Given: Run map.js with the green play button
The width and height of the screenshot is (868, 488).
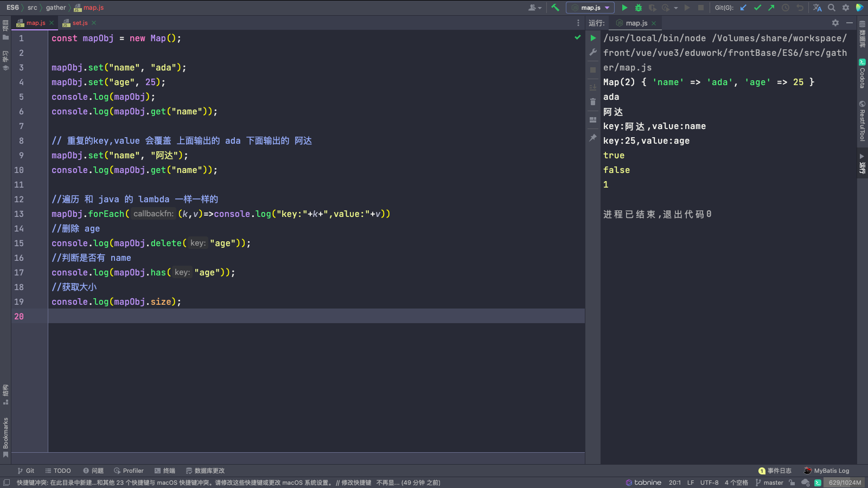Looking at the screenshot, I should [624, 8].
